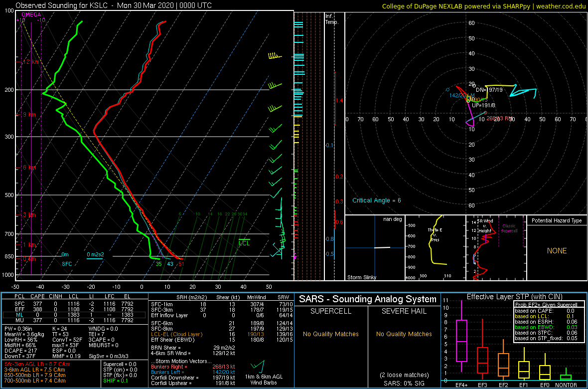Click the SUPERCELL column header in SARS
The image size is (588, 389).
(330, 311)
